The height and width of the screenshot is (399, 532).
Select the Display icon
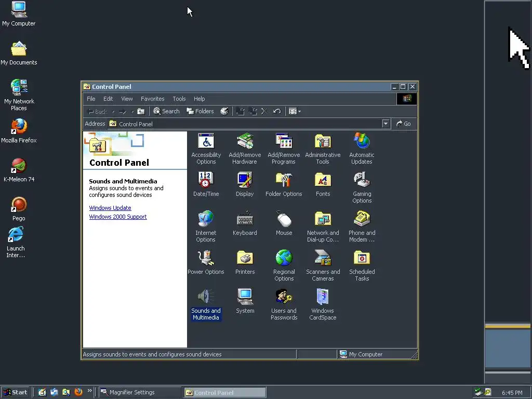tap(245, 184)
